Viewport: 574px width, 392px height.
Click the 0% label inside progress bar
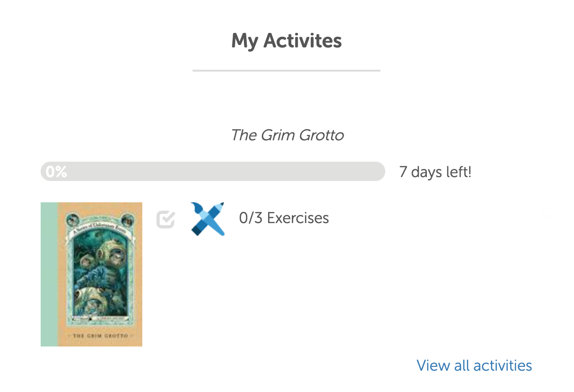pyautogui.click(x=56, y=172)
